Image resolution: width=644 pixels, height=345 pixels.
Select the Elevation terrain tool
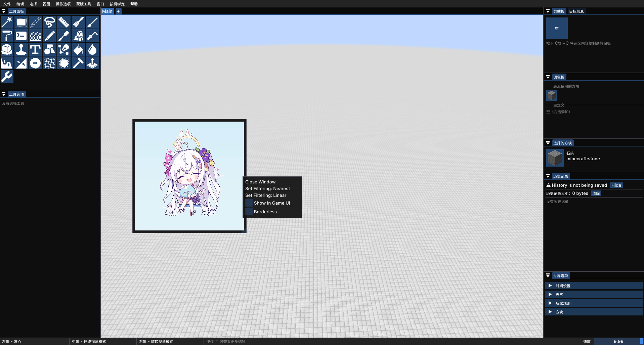coord(7,63)
